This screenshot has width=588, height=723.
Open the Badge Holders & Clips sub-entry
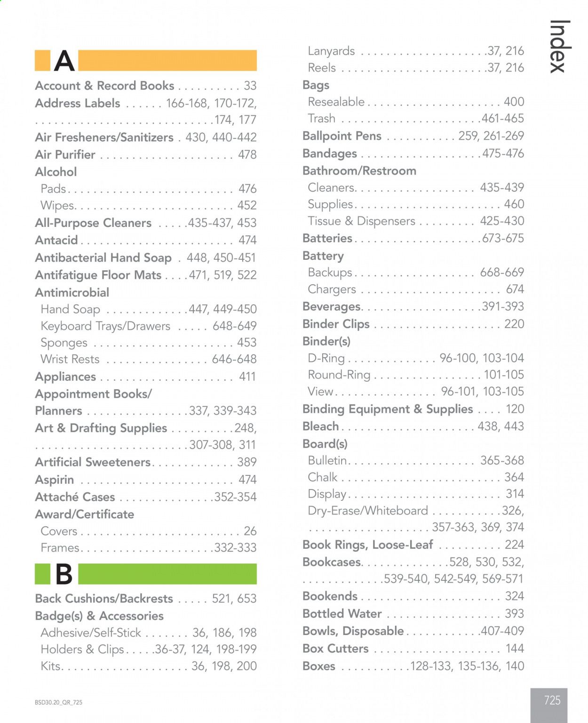[149, 650]
